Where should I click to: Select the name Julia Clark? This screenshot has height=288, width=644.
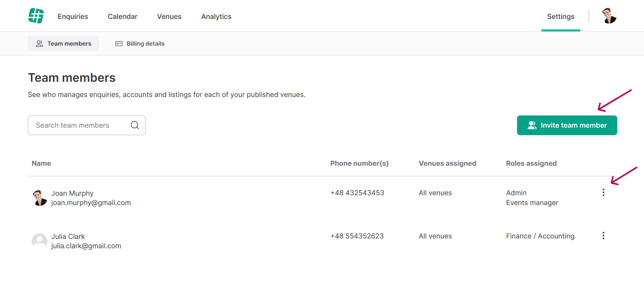[68, 236]
